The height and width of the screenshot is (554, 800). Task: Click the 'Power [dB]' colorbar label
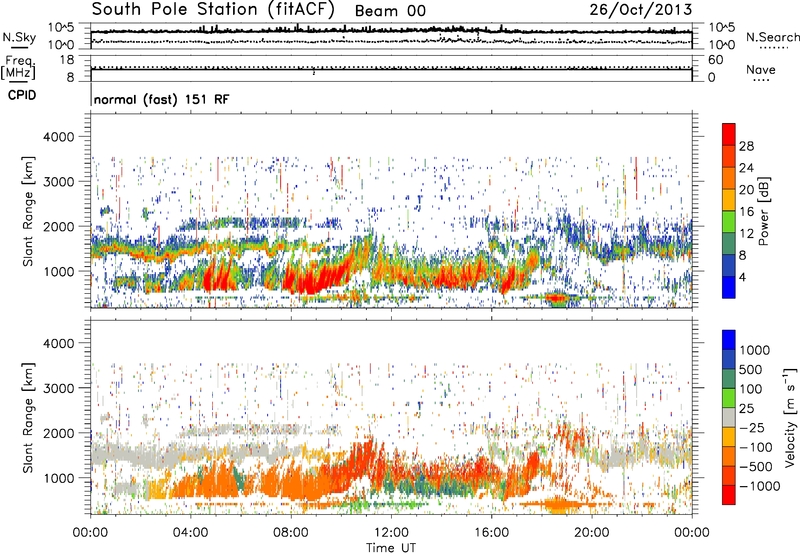point(764,211)
